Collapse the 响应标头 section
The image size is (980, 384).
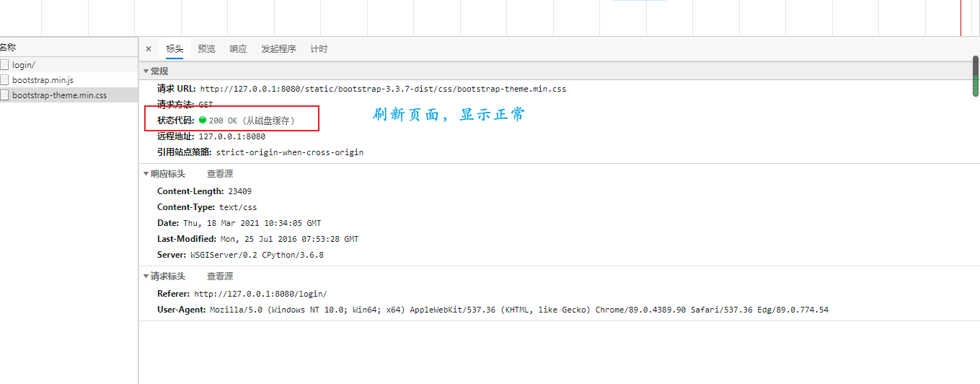tap(146, 174)
